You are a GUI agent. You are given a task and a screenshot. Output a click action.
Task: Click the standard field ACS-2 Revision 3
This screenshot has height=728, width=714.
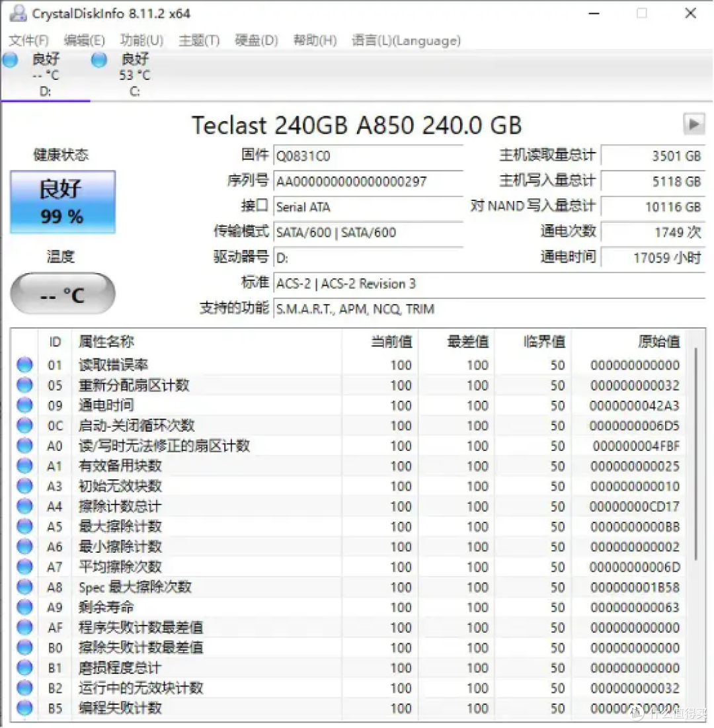pos(490,284)
